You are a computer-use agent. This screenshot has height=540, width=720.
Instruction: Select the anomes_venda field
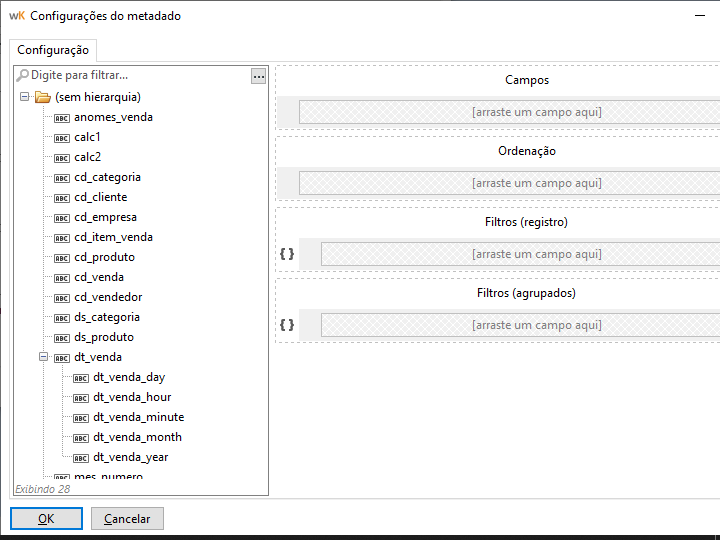click(113, 117)
